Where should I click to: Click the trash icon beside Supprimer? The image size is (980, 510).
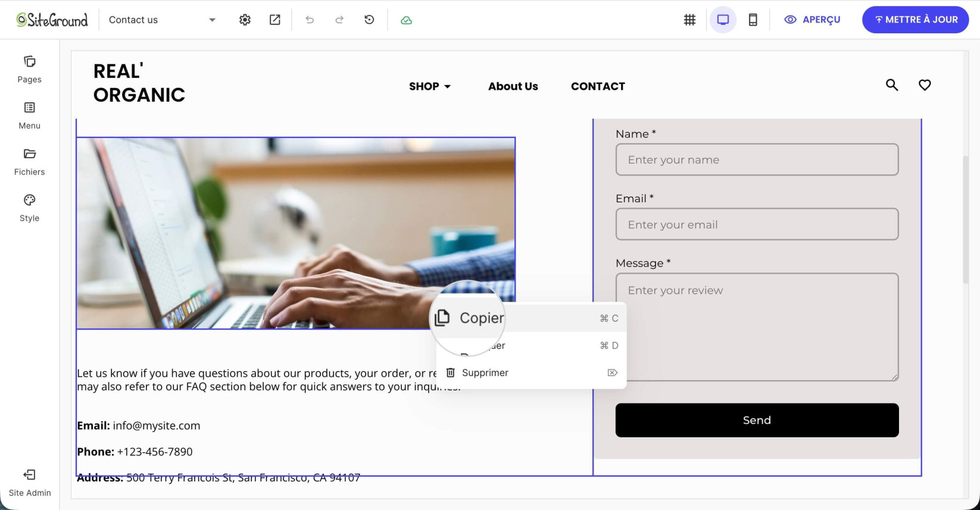coord(451,373)
